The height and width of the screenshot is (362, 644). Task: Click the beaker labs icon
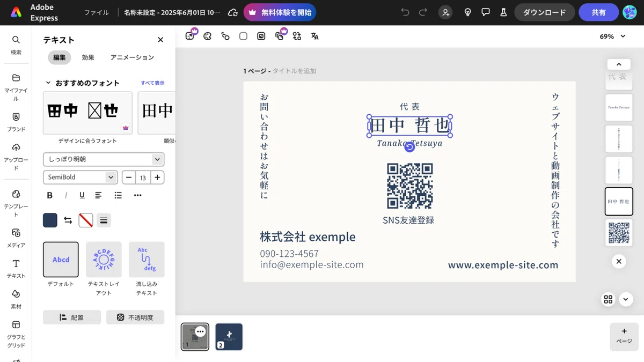503,12
